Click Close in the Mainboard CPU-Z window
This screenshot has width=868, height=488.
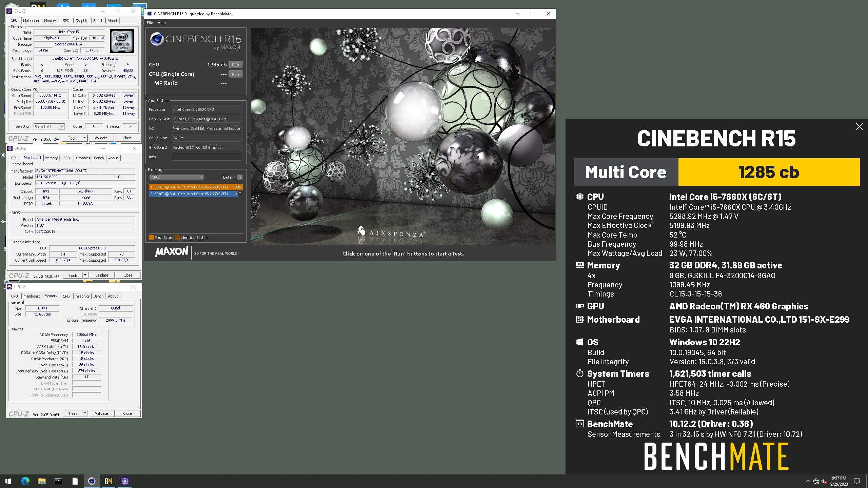click(x=128, y=275)
